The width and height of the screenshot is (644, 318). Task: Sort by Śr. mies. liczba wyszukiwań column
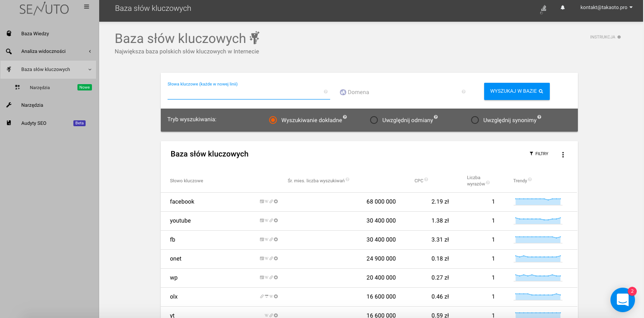[316, 181]
